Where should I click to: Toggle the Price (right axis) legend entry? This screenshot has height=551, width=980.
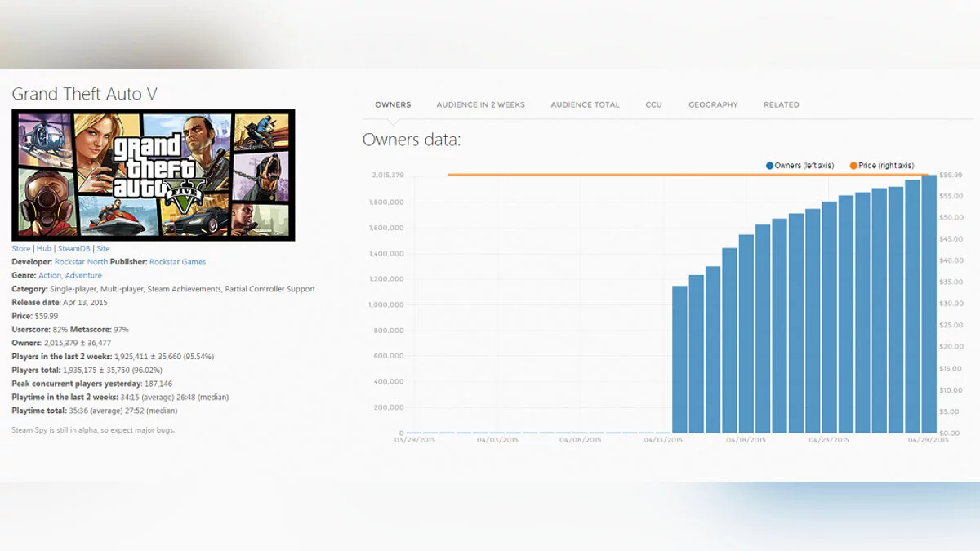click(881, 166)
